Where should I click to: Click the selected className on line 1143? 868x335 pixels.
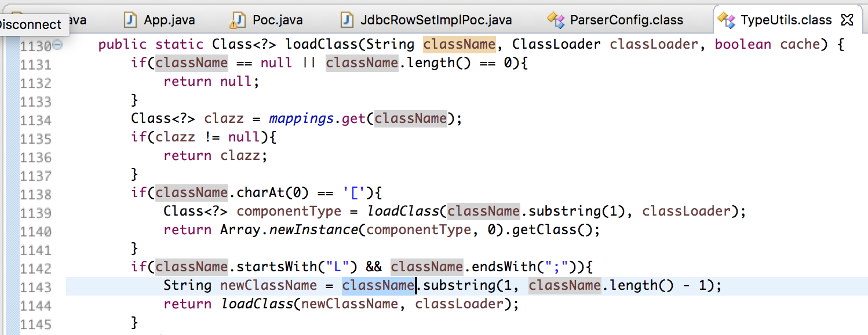click(378, 285)
